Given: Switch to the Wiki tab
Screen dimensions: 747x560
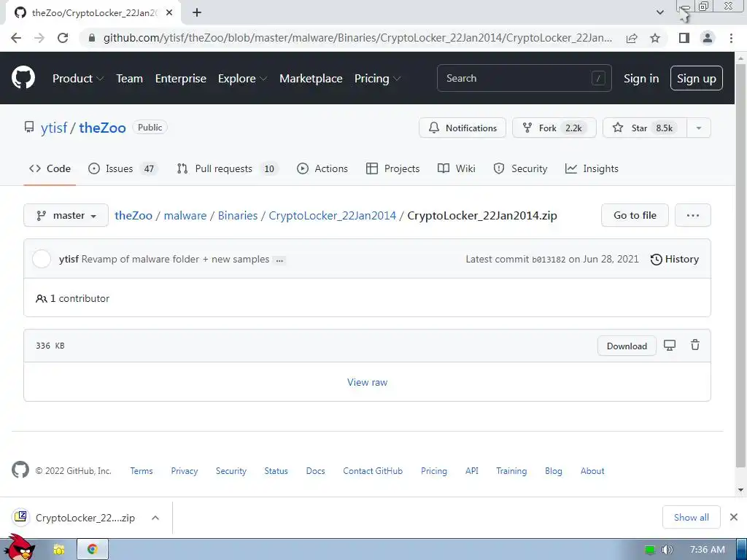Looking at the screenshot, I should 457,168.
